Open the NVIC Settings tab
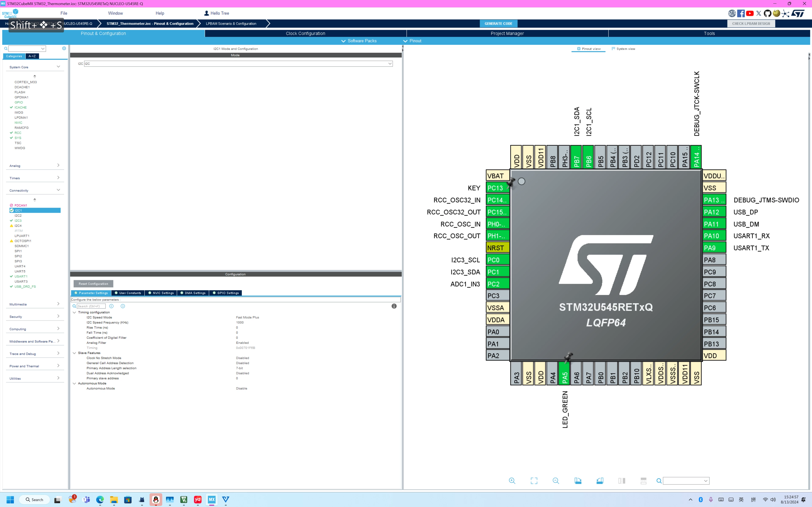 click(x=161, y=293)
